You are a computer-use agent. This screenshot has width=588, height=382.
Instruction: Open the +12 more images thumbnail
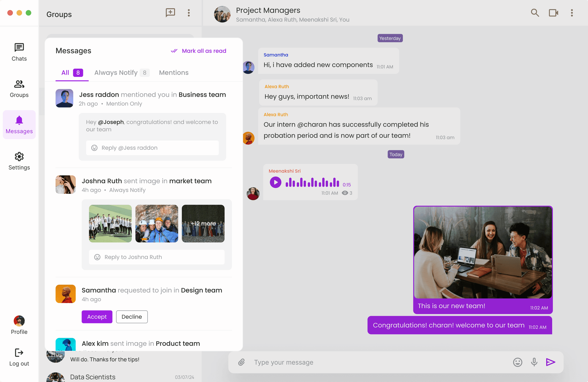tap(203, 224)
